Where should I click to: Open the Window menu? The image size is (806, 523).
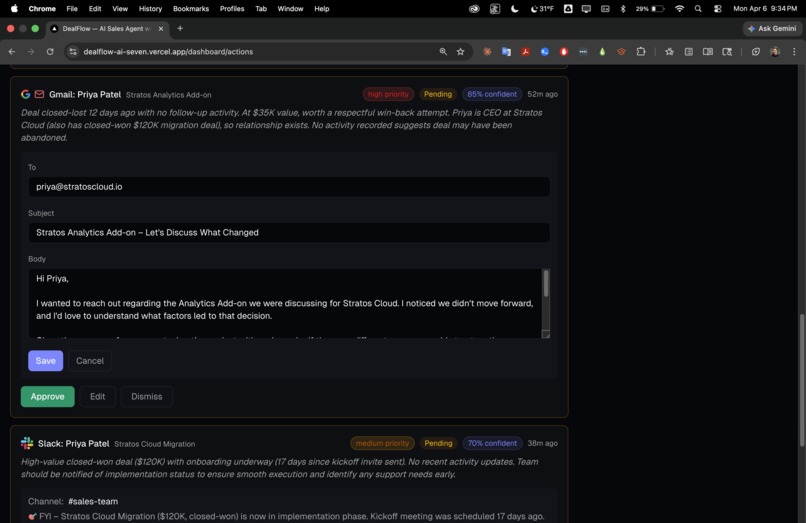pos(290,9)
